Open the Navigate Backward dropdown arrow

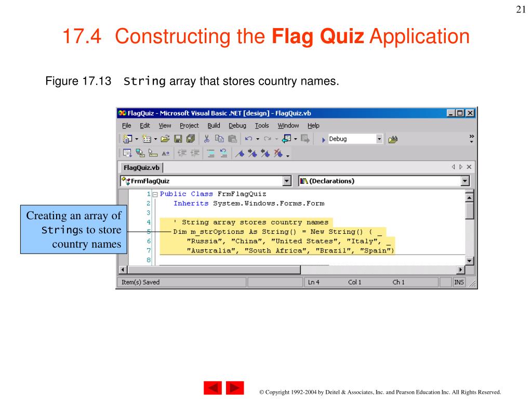tap(296, 139)
